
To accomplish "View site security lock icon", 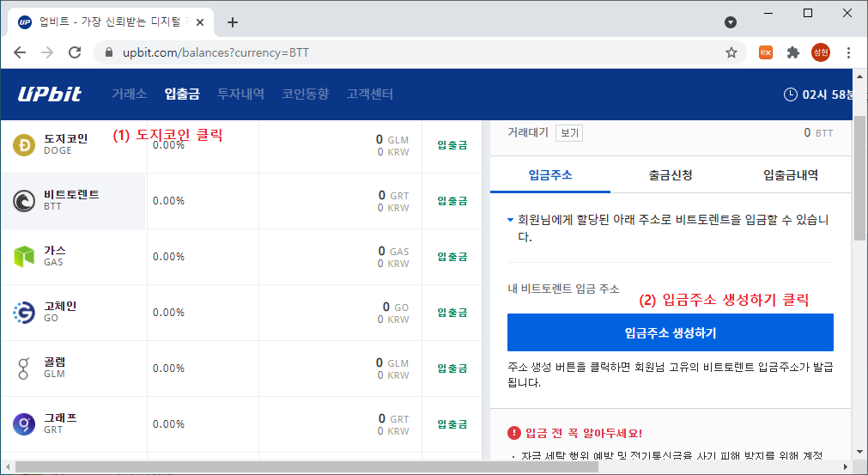I will [109, 52].
